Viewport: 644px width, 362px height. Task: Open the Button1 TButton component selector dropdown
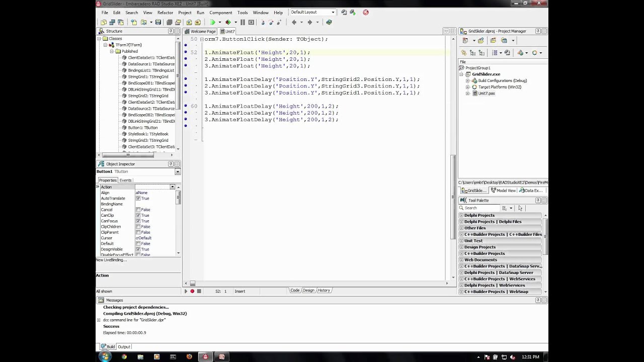click(x=177, y=171)
